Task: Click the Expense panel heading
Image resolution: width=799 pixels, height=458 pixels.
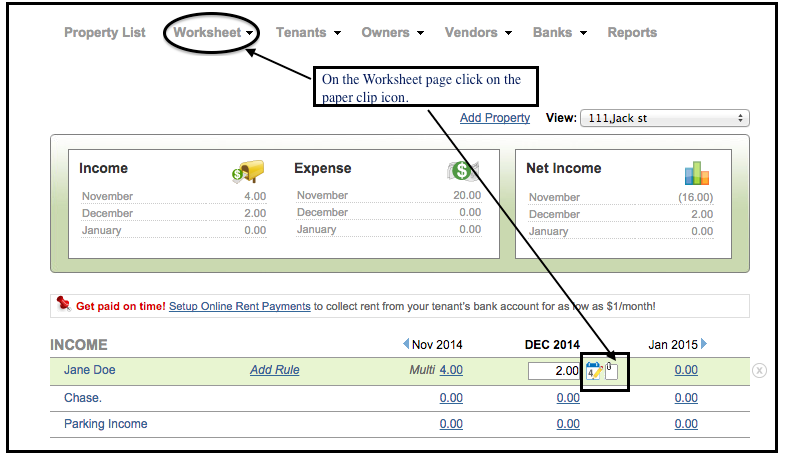Action: [323, 168]
